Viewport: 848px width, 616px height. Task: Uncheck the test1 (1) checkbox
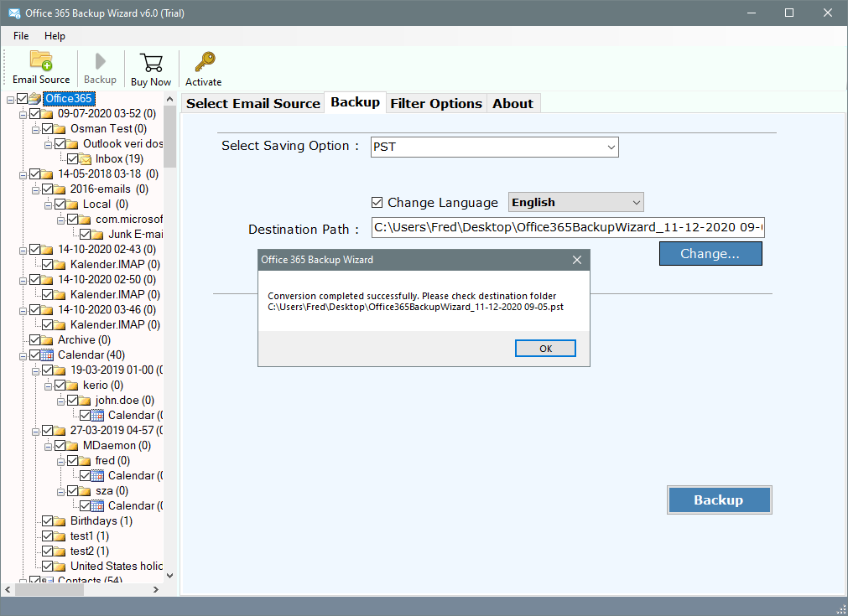[x=47, y=536]
